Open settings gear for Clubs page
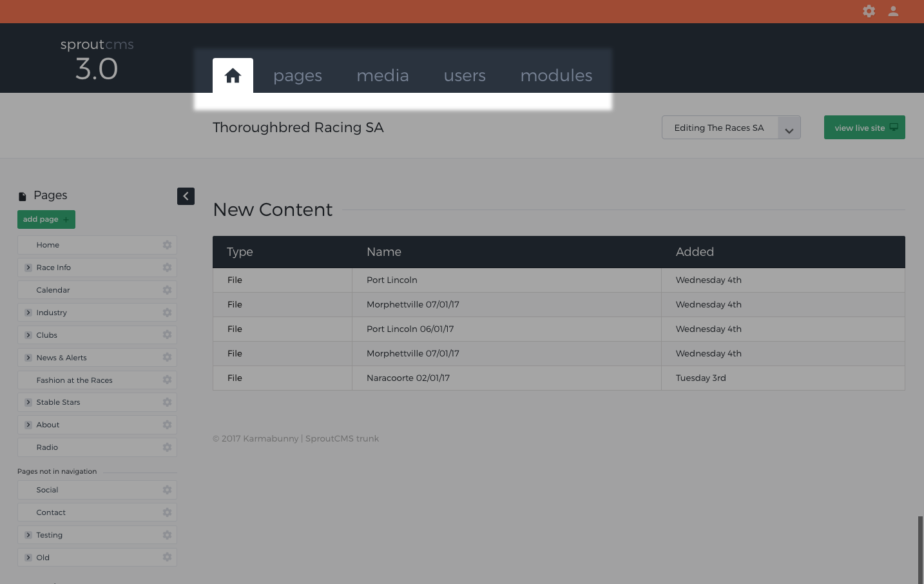The image size is (924, 584). pyautogui.click(x=167, y=335)
